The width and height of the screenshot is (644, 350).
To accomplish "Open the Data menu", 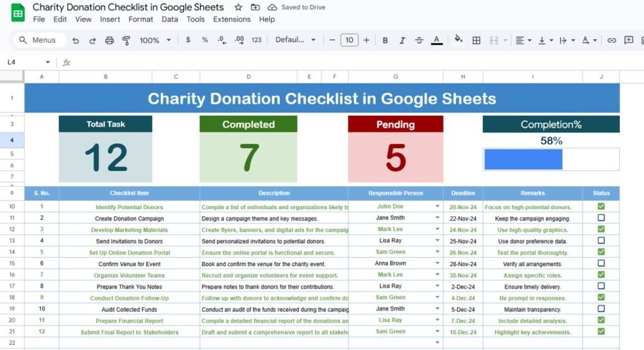I will (170, 19).
